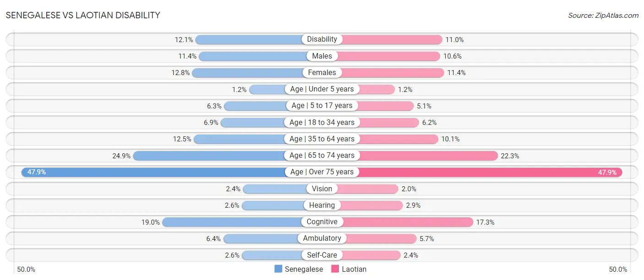Click the Vision category label

(x=322, y=188)
